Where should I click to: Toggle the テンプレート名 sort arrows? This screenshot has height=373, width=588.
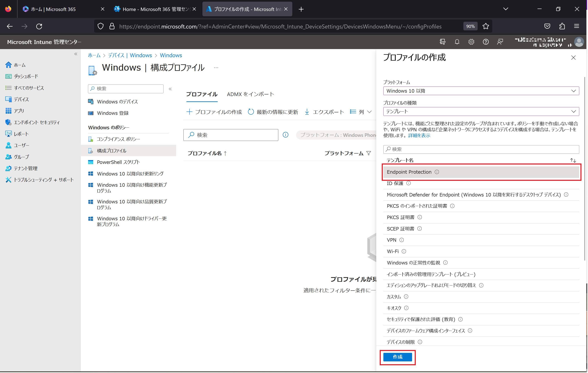pos(573,160)
